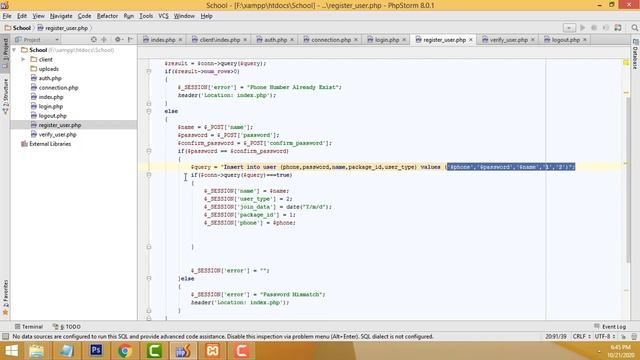Close the register_user.php editor tab
Viewport: 640px width, 360px height.
click(x=471, y=40)
